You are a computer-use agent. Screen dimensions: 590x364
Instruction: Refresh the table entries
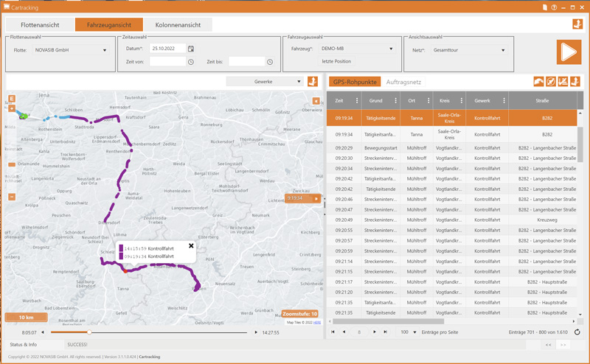[x=577, y=332]
